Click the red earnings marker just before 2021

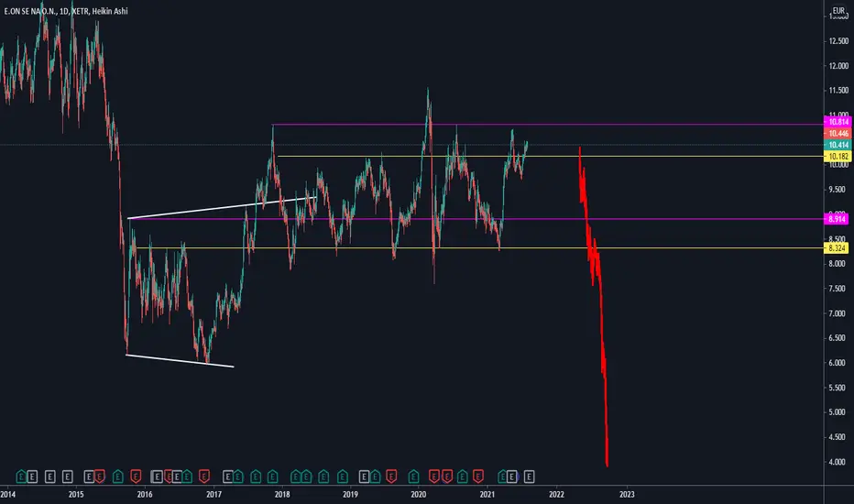478,477
